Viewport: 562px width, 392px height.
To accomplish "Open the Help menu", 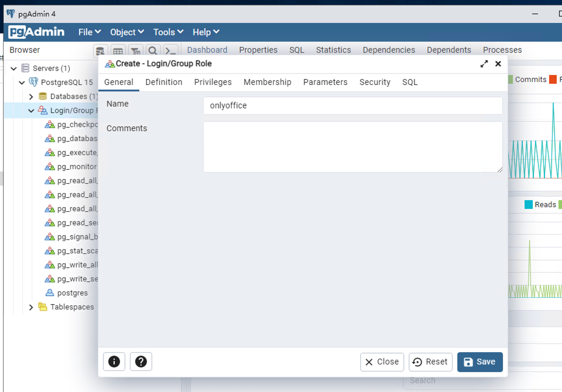I will (206, 32).
